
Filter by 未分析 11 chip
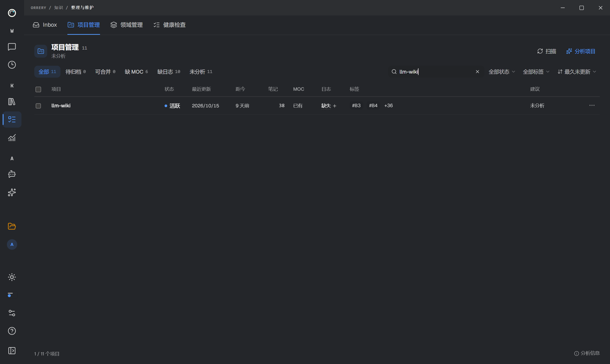pos(201,72)
